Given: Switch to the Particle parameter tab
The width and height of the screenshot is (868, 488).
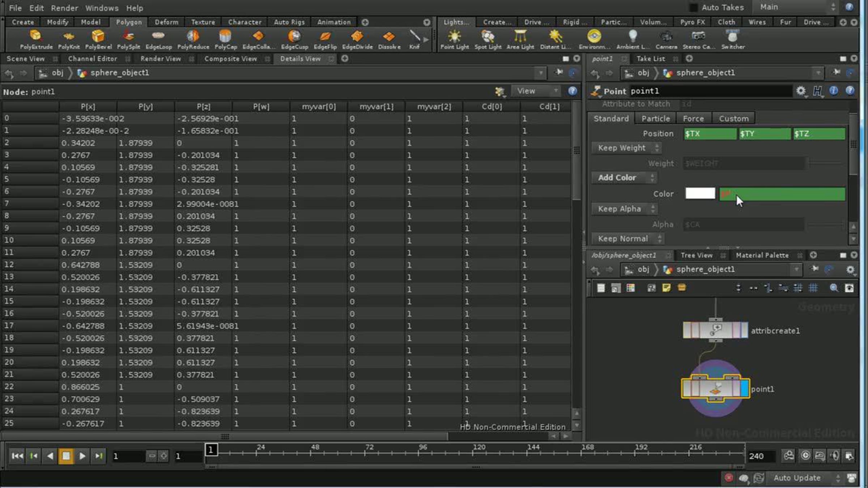Looking at the screenshot, I should point(655,119).
